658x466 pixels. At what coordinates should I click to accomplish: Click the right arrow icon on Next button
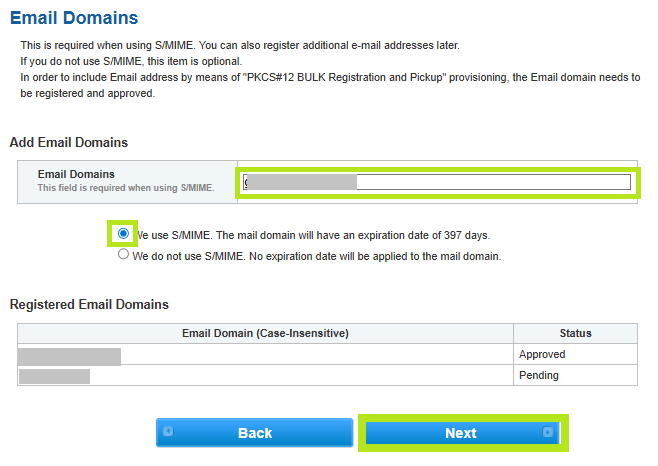(x=547, y=433)
